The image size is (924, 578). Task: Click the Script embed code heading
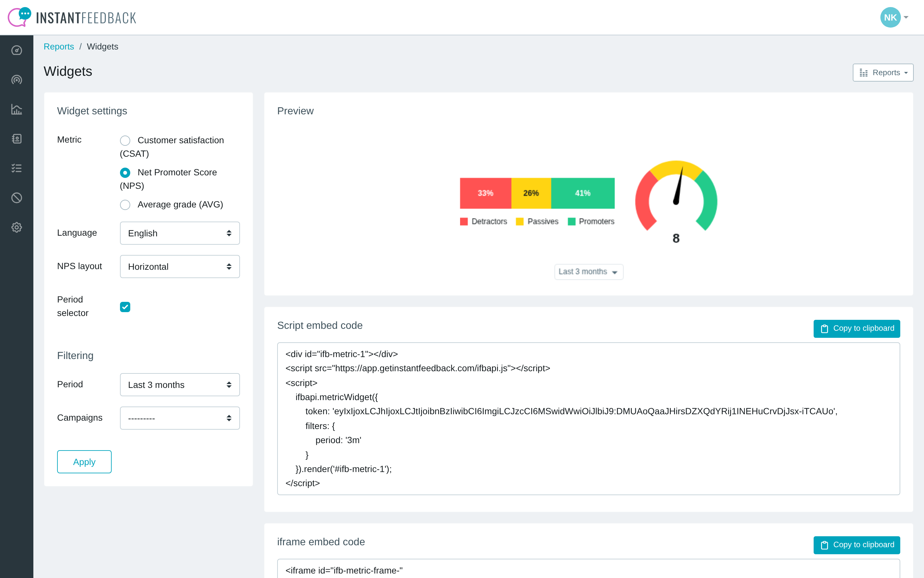pos(320,325)
